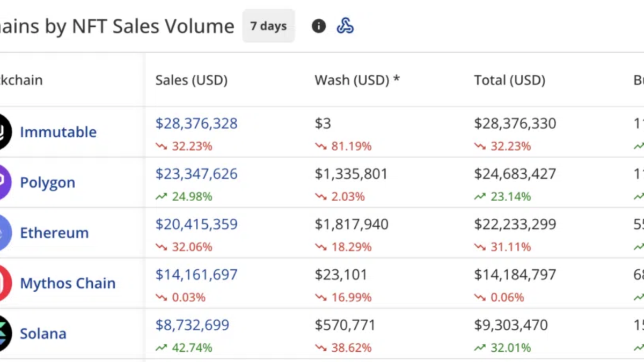Click the Polygon chain logo

tap(3, 182)
